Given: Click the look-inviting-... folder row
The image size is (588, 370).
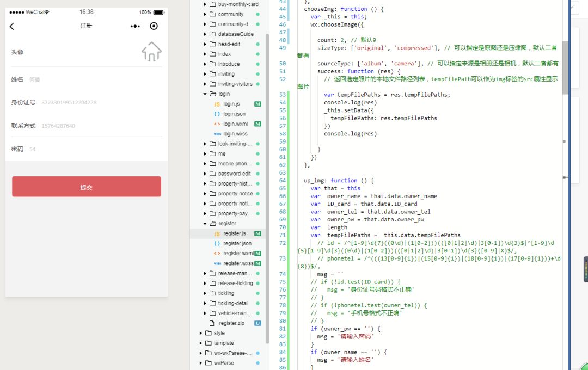Looking at the screenshot, I should (x=228, y=144).
